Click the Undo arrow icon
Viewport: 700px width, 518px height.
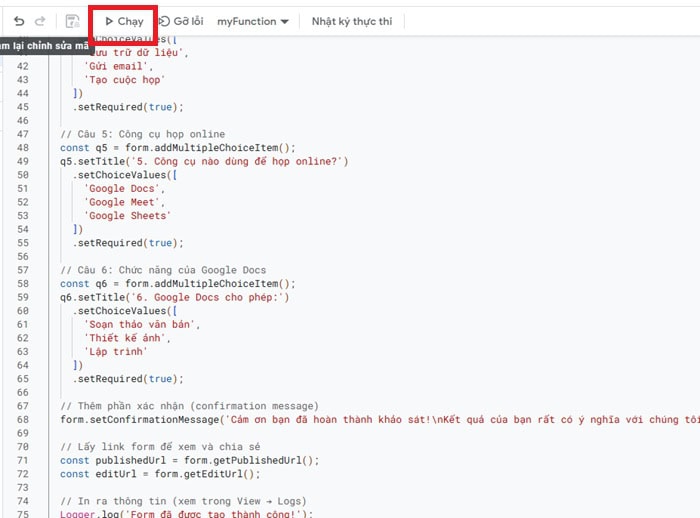coord(19,21)
